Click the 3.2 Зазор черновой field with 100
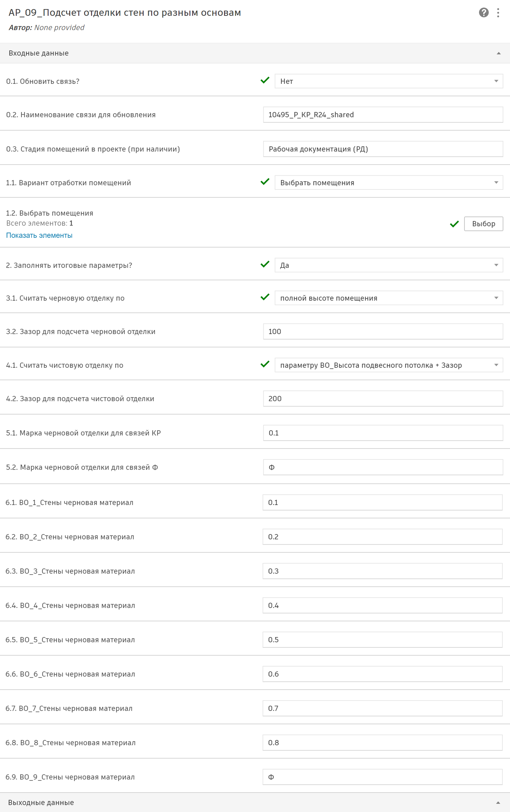510x812 pixels. [x=383, y=332]
